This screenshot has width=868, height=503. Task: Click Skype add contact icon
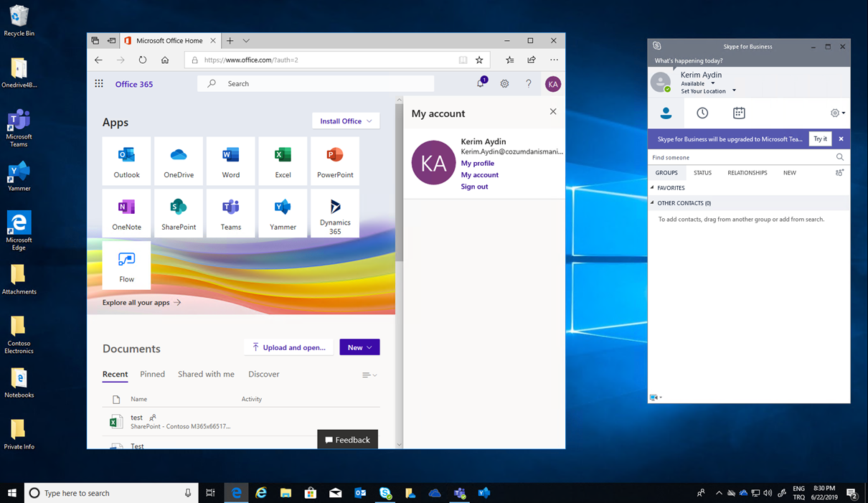tap(839, 172)
